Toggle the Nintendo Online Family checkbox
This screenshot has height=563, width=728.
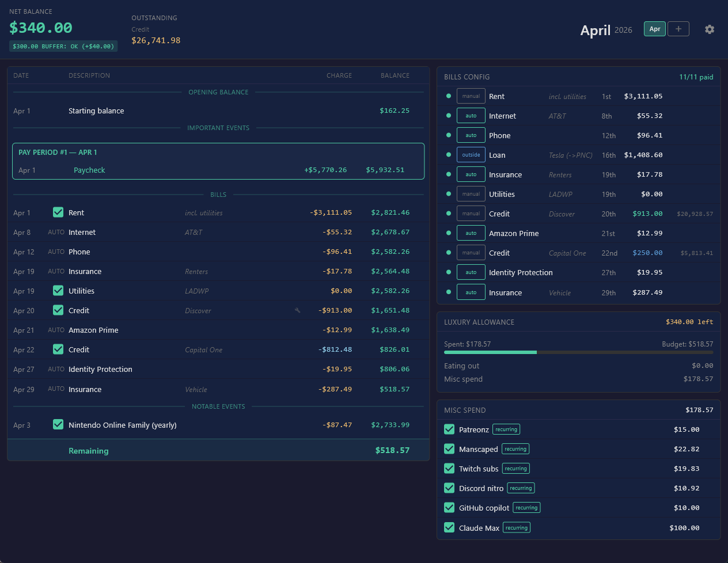point(58,425)
